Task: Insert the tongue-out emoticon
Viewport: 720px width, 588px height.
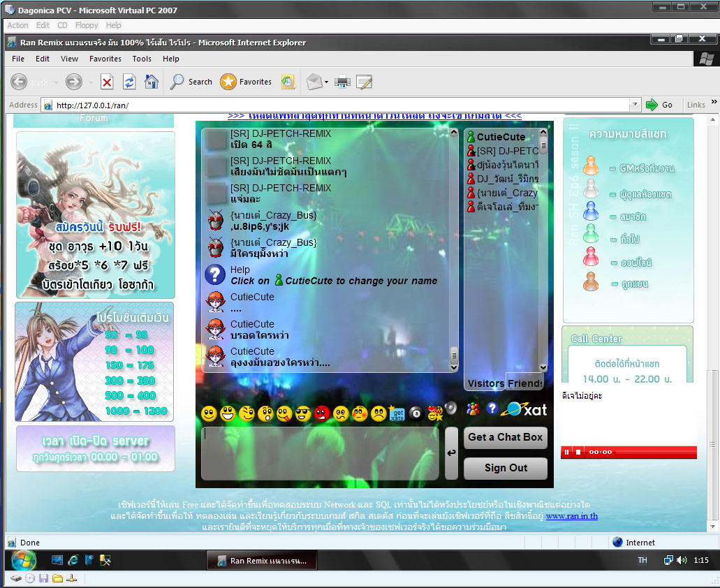Action: (284, 413)
